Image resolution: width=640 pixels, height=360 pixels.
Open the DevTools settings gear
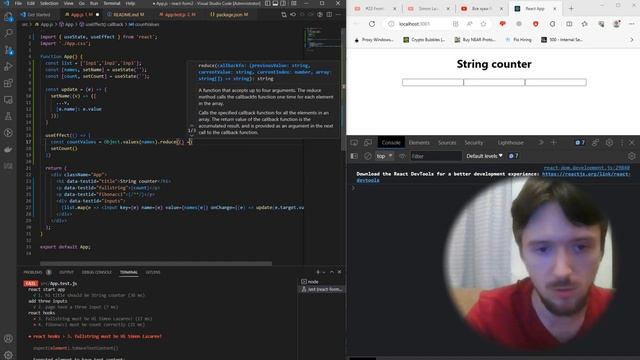point(609,142)
